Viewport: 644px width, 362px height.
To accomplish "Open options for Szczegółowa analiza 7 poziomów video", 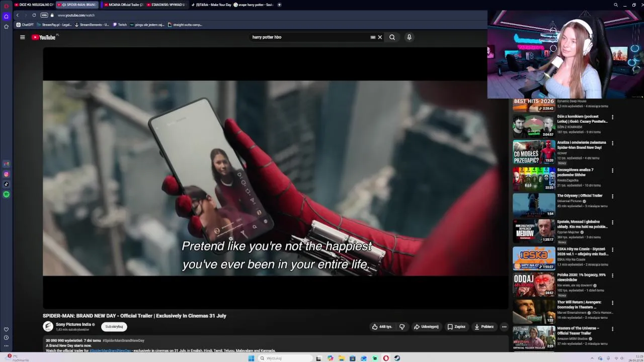I will pyautogui.click(x=612, y=170).
